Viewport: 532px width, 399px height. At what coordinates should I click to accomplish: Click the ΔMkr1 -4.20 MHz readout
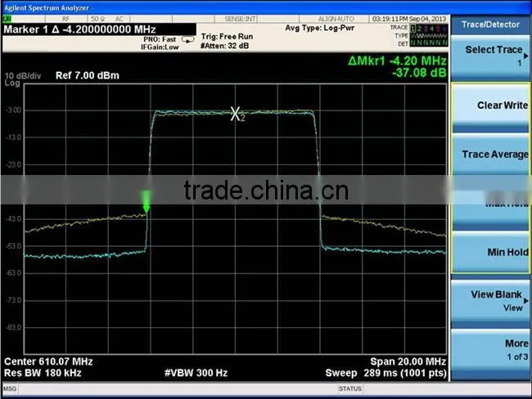click(x=397, y=61)
